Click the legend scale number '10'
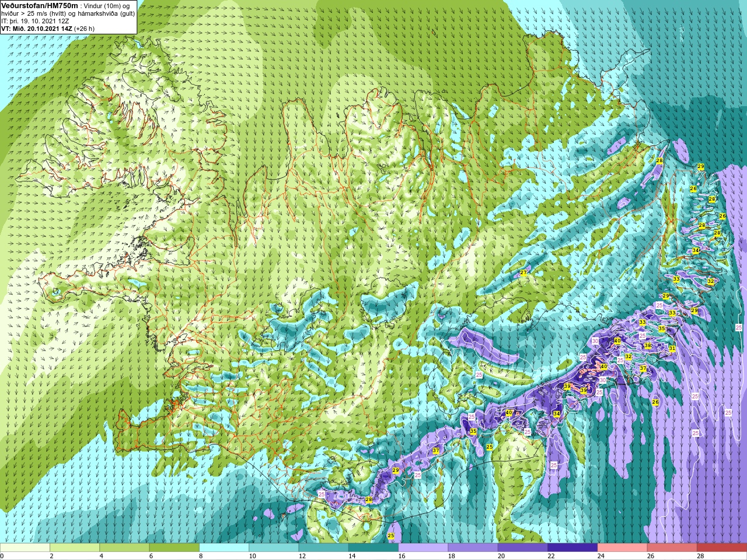The height and width of the screenshot is (560, 747). pos(252,556)
